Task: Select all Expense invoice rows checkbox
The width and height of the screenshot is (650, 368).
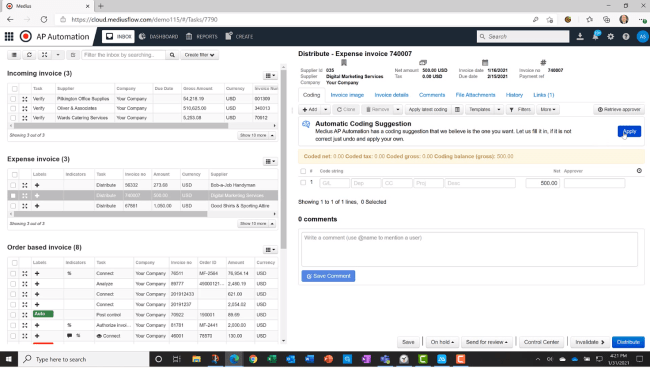Action: 15,174
